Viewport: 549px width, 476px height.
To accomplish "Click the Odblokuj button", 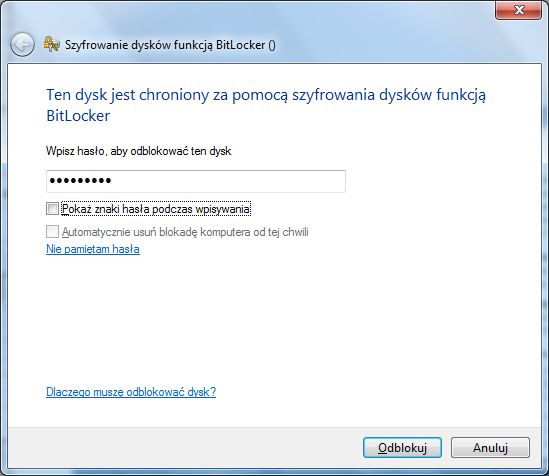I will [402, 447].
